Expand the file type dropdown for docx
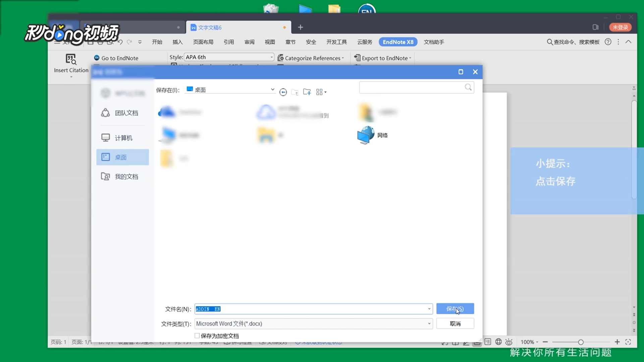Screen dimensions: 644x362 pos(429,323)
